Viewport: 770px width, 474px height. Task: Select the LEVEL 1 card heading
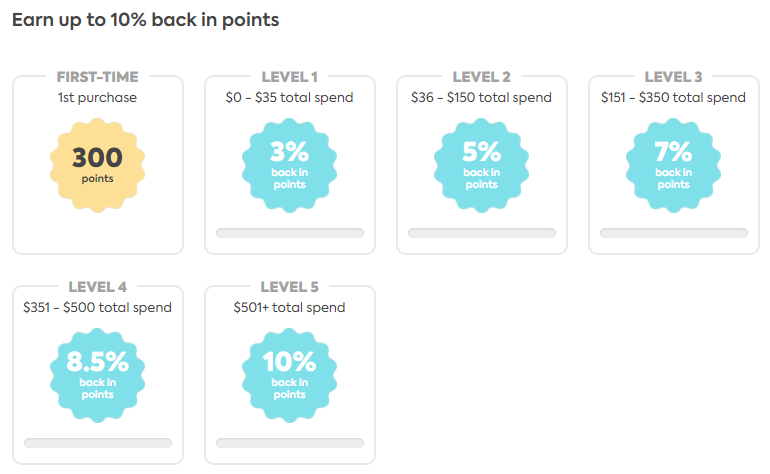tap(289, 77)
